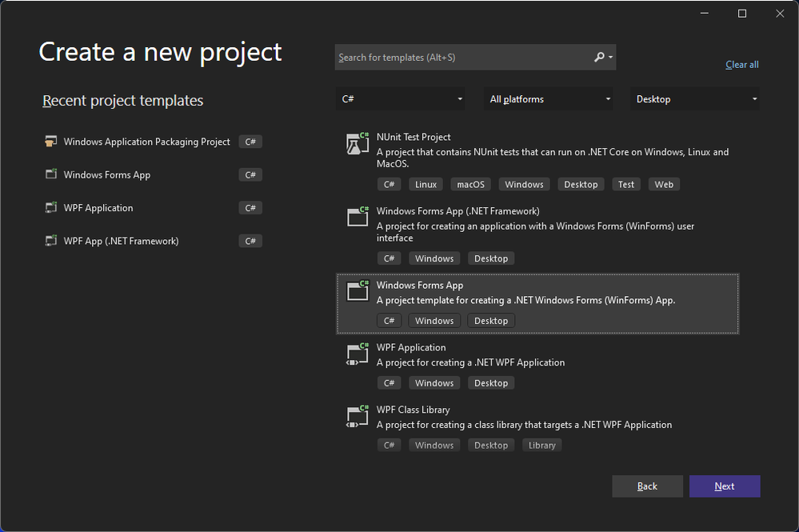Focus the Search for templates field

[464, 57]
